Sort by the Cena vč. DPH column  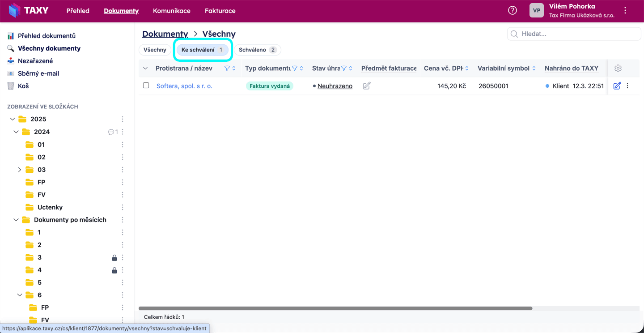467,68
